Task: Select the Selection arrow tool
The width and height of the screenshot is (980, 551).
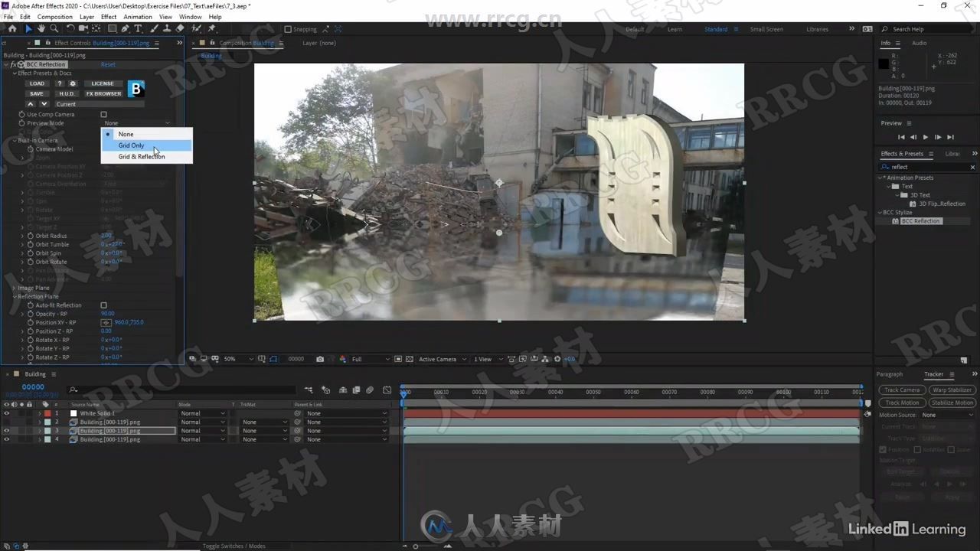Action: point(29,29)
